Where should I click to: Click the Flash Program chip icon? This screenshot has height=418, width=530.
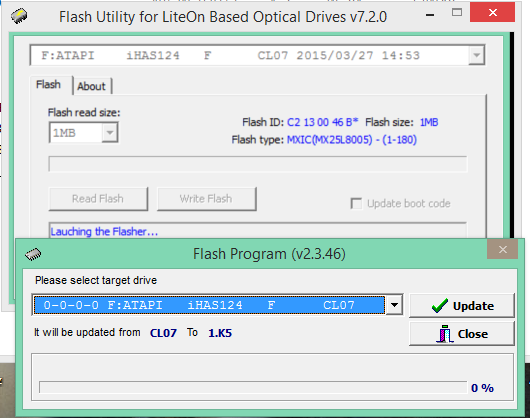tap(33, 254)
